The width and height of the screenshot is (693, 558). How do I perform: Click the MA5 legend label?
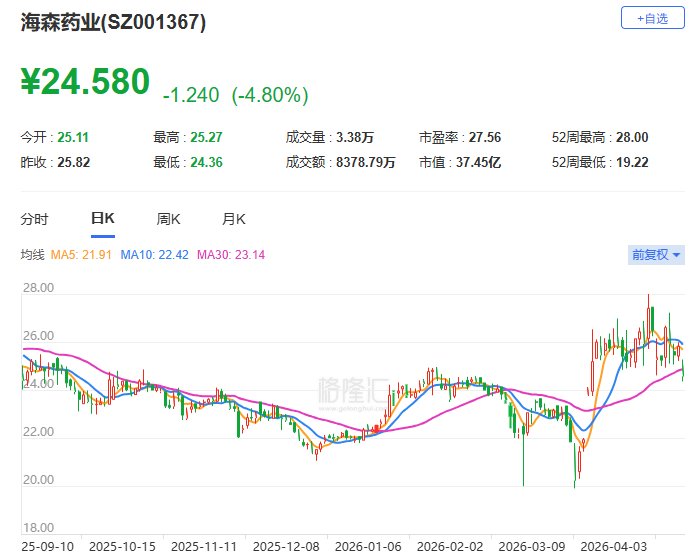(x=81, y=255)
